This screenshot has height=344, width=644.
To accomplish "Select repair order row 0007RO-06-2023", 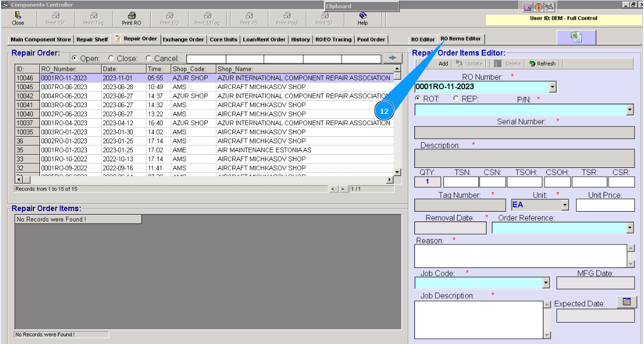I will coord(63,87).
